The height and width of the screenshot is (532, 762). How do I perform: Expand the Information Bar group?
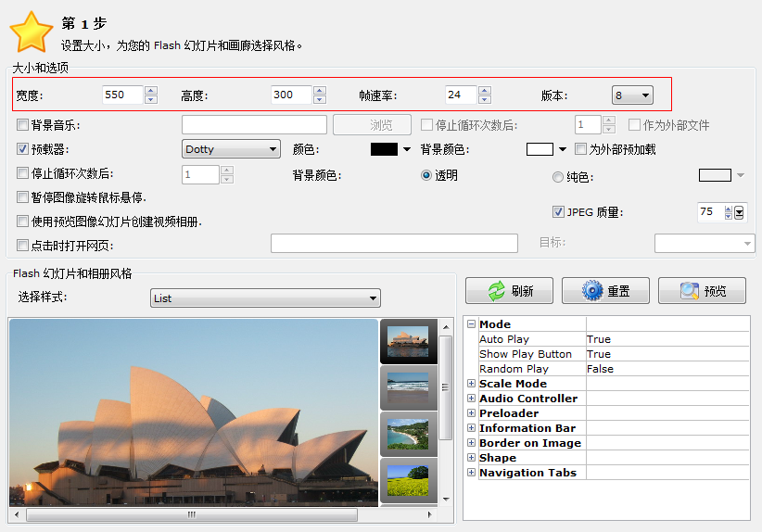click(471, 427)
